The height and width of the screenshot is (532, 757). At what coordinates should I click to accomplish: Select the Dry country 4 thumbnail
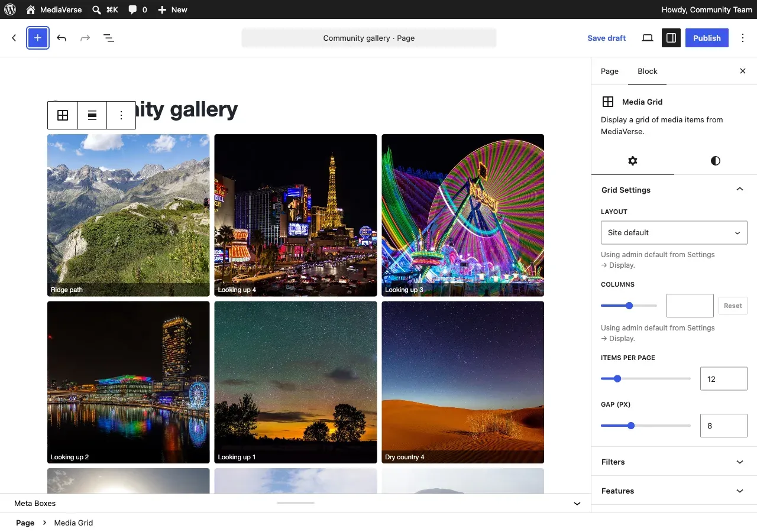462,382
